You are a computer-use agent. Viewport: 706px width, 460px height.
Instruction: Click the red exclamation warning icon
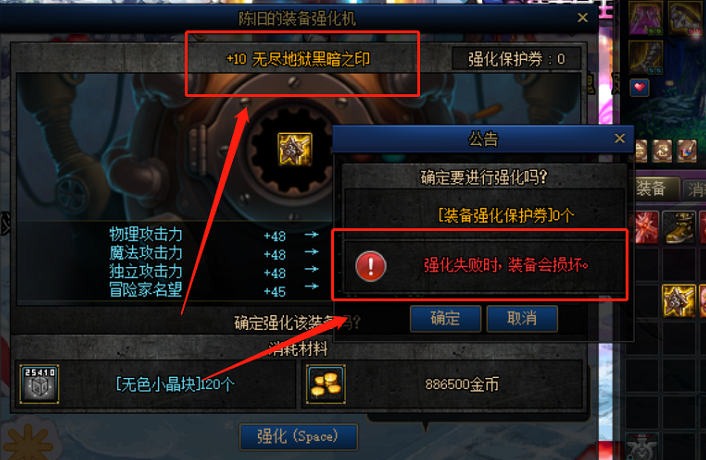(371, 266)
